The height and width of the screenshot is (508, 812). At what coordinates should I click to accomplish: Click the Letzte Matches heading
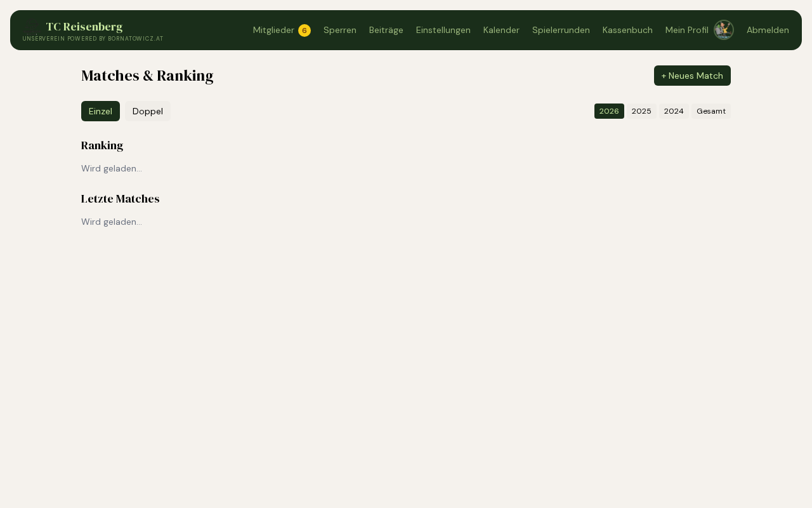pyautogui.click(x=120, y=199)
